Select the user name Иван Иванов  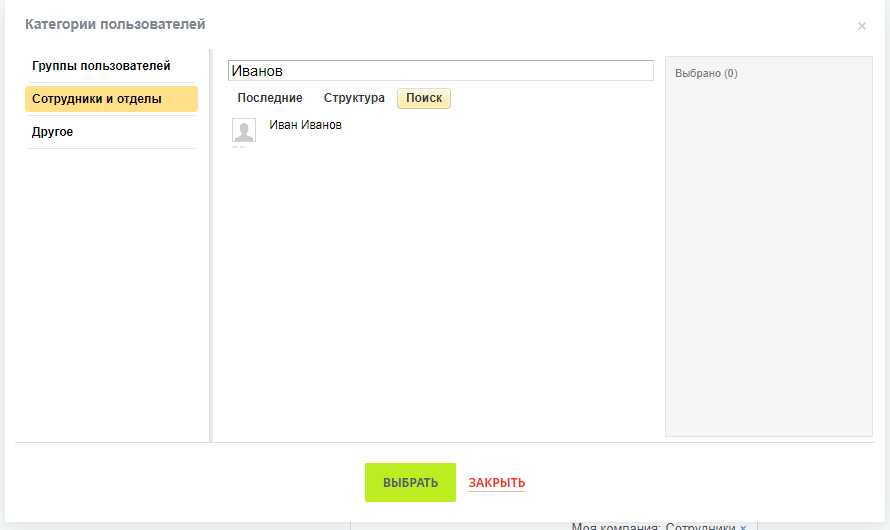[x=305, y=125]
